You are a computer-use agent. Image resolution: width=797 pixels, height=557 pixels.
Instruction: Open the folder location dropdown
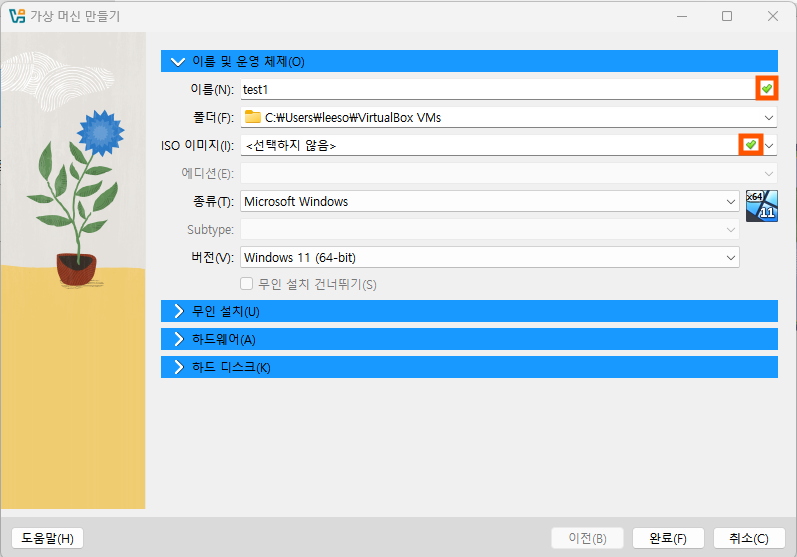click(769, 117)
